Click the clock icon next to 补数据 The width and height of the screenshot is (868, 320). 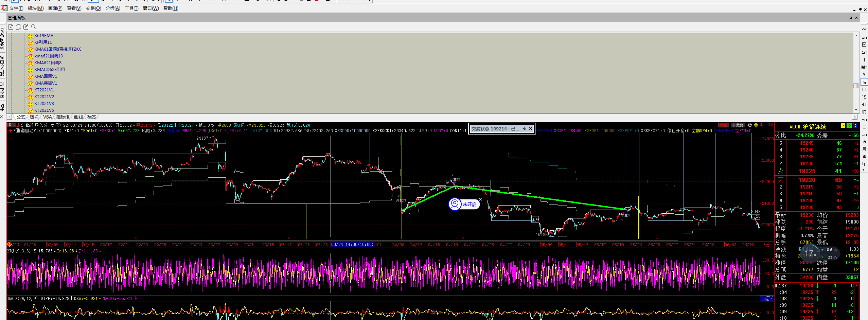(x=749, y=125)
